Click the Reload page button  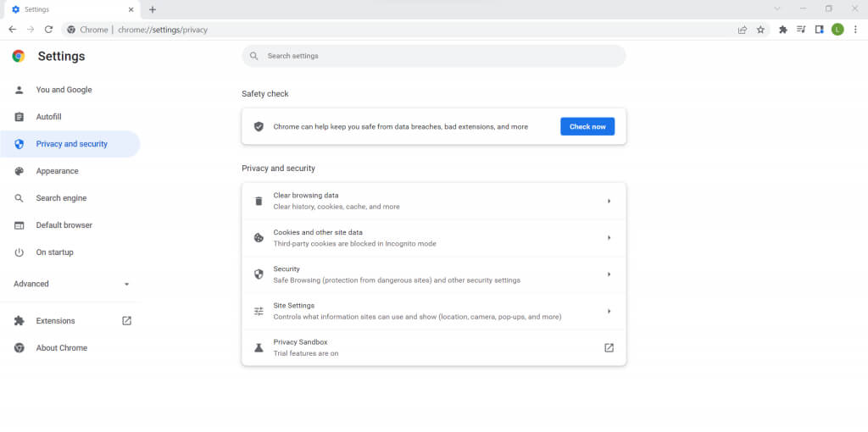(48, 30)
